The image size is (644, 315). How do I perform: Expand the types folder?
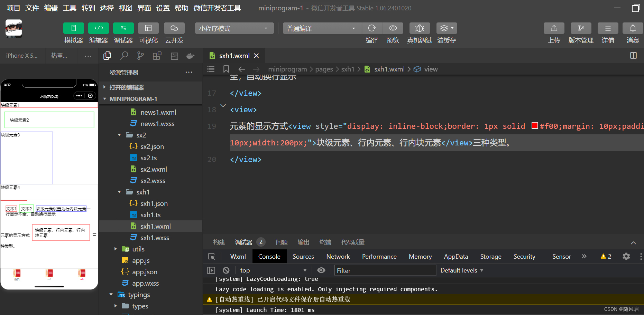[116, 306]
